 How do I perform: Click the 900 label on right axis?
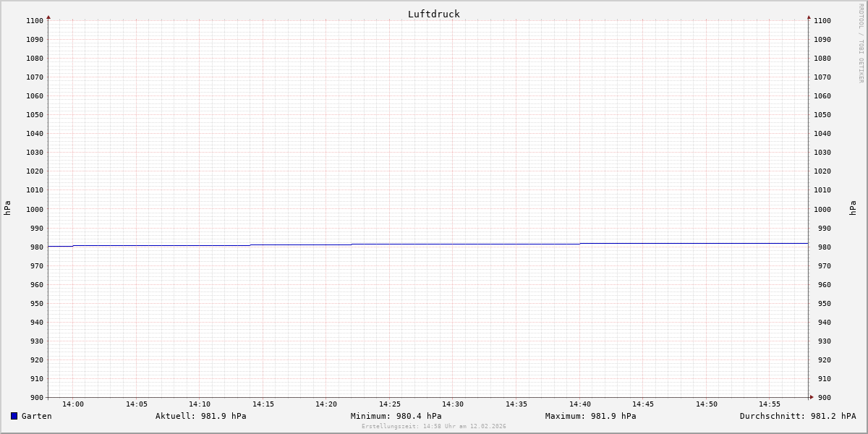[822, 397]
